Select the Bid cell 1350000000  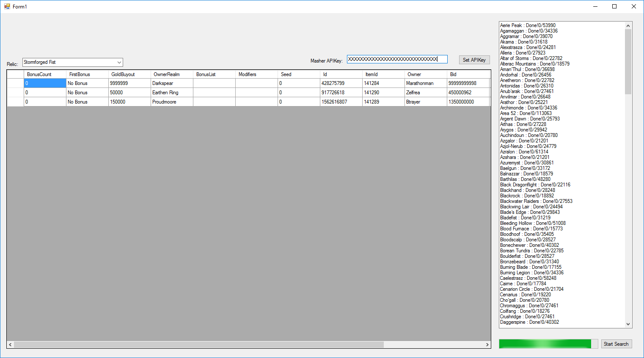point(469,102)
